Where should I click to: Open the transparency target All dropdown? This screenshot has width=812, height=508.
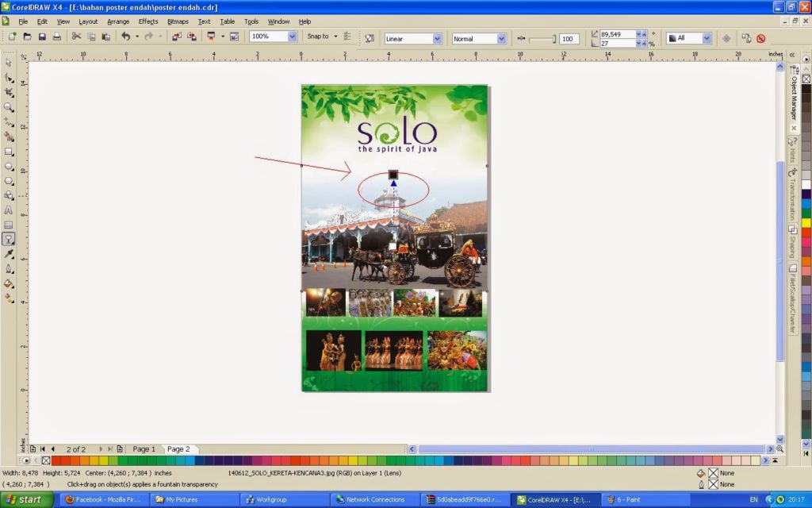tap(707, 38)
